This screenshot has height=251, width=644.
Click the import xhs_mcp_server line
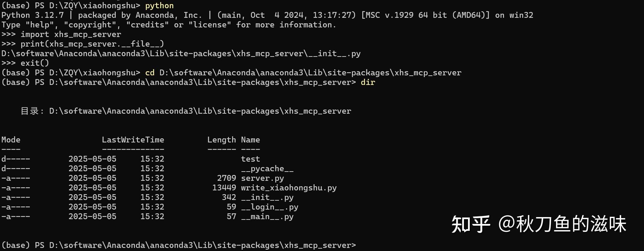61,35
